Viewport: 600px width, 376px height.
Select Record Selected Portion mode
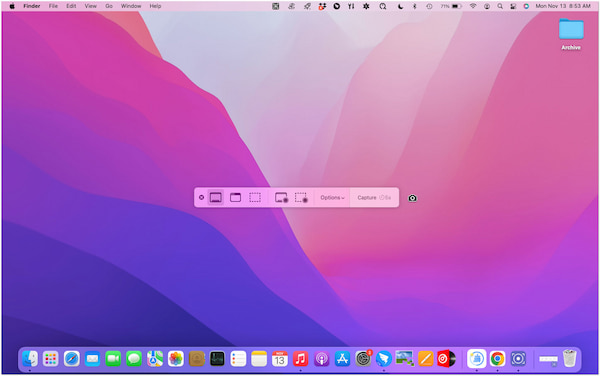tap(301, 197)
